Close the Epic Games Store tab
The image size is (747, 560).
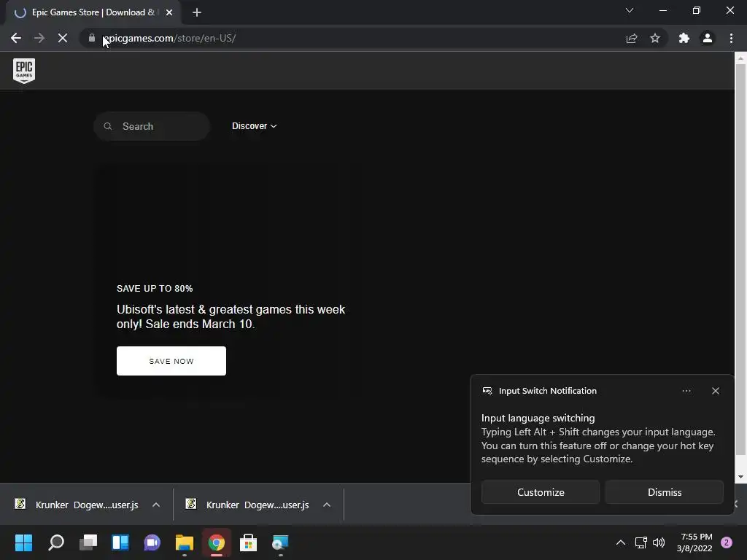(x=169, y=12)
